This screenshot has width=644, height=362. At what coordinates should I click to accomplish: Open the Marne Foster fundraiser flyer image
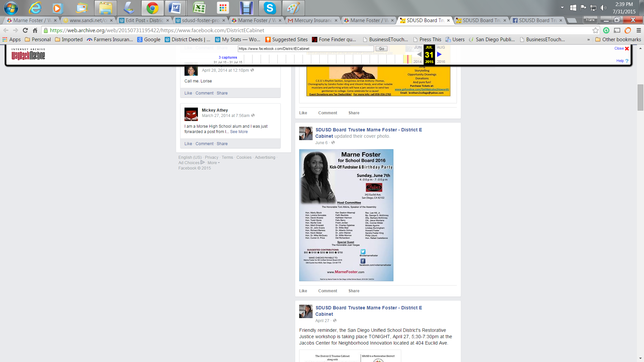tap(346, 215)
